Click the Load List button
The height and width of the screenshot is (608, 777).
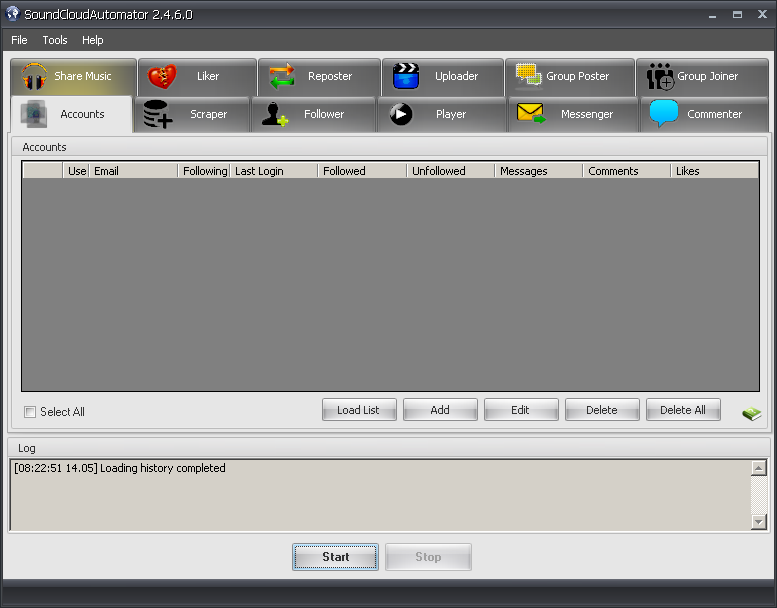[359, 410]
